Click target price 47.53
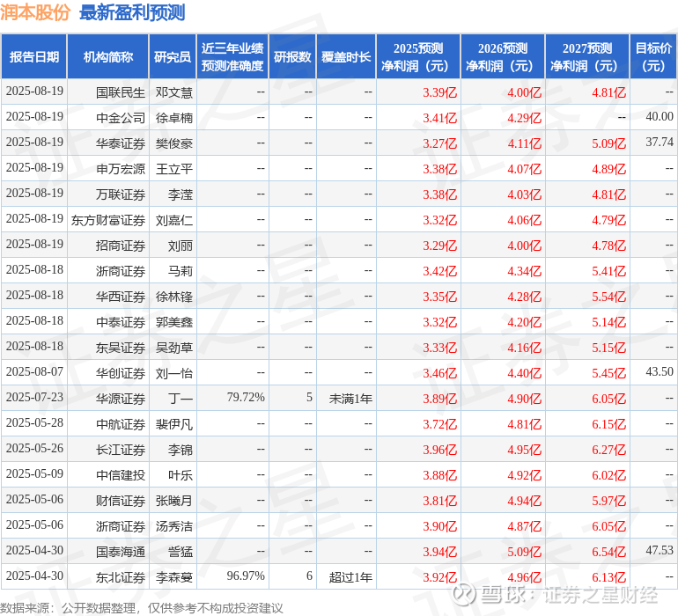The height and width of the screenshot is (616, 678). click(660, 550)
